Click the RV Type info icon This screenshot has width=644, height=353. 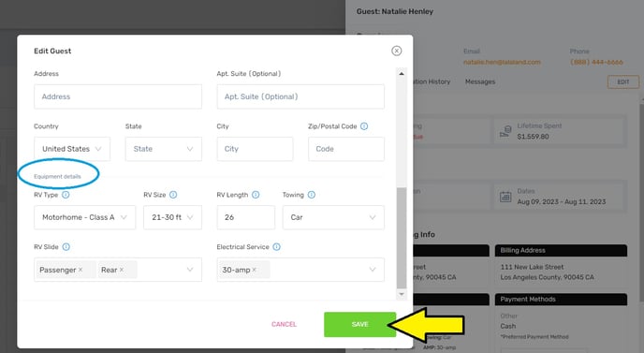(66, 195)
